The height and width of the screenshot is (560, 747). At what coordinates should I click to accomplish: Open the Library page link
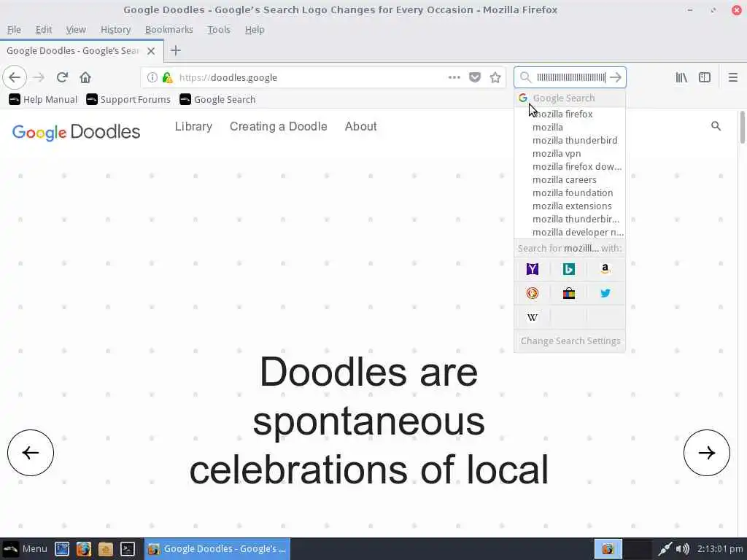tap(193, 126)
